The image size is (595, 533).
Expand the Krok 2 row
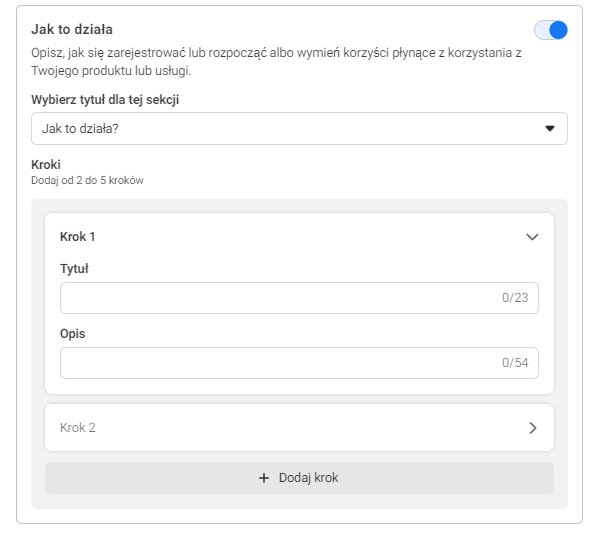[299, 428]
